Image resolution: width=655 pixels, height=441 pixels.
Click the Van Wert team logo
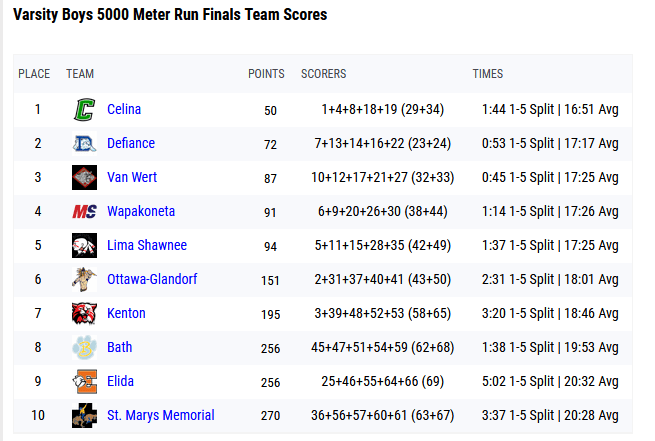(84, 178)
